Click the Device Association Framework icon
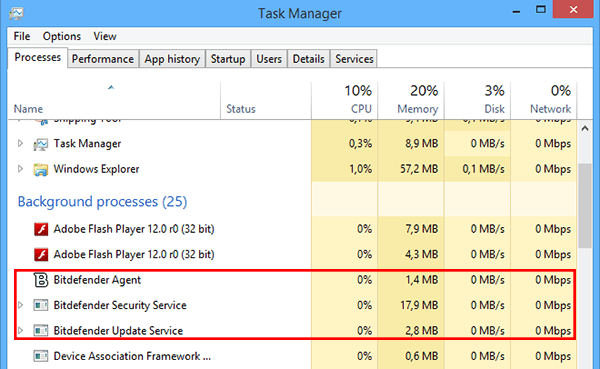Viewport: 600px width, 369px height. point(41,356)
